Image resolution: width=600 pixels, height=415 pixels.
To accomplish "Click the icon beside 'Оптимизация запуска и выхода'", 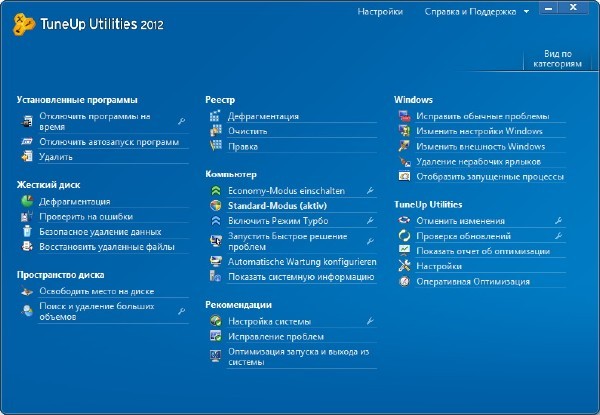I will coord(215,356).
